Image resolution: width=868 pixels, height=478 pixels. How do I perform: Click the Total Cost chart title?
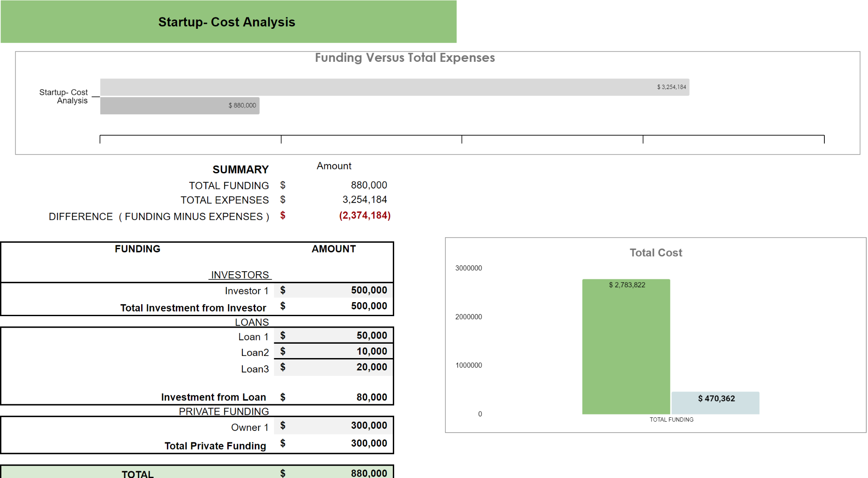pyautogui.click(x=656, y=253)
